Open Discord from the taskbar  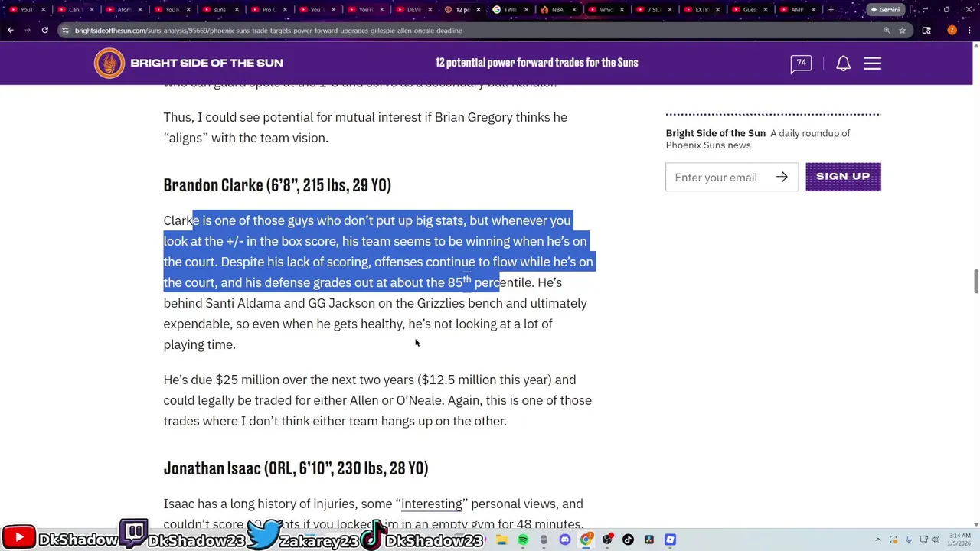click(x=565, y=540)
